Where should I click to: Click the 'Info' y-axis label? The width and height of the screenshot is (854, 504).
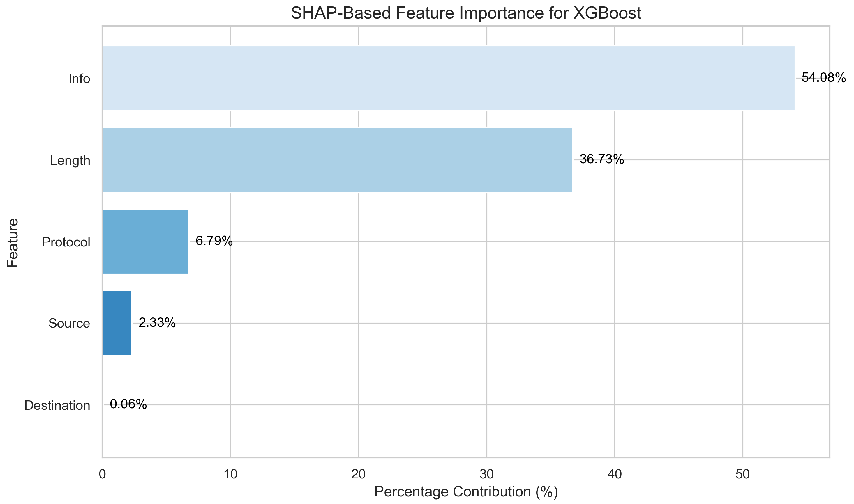pos(79,79)
